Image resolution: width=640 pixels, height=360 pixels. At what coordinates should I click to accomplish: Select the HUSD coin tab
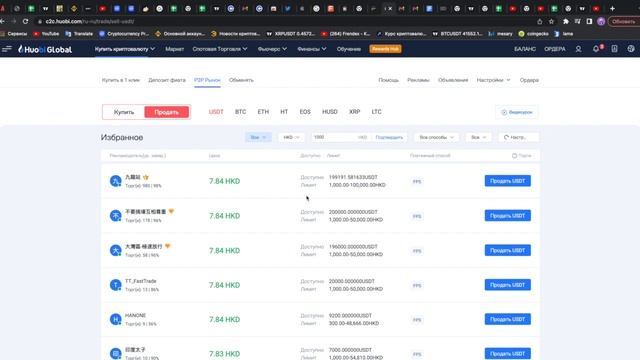330,112
